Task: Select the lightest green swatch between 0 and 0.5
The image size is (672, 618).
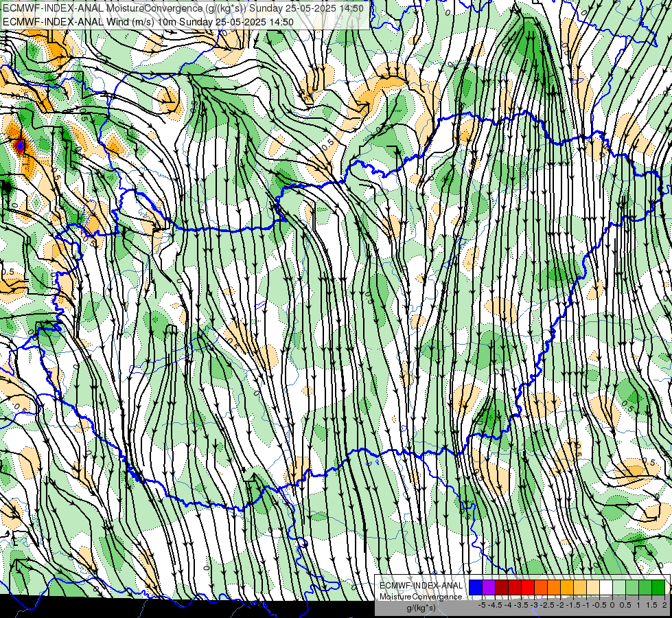Action: pos(619,587)
